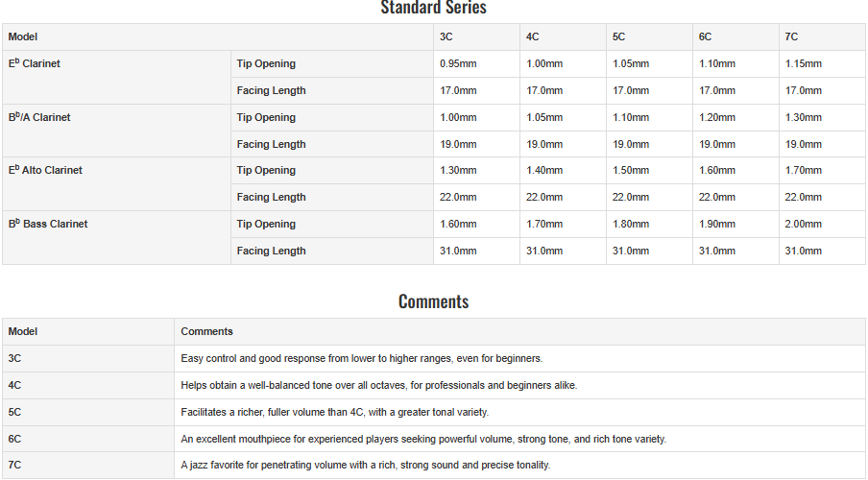Click the Standard Series heading
Image resolution: width=868 pixels, height=480 pixels.
point(433,8)
